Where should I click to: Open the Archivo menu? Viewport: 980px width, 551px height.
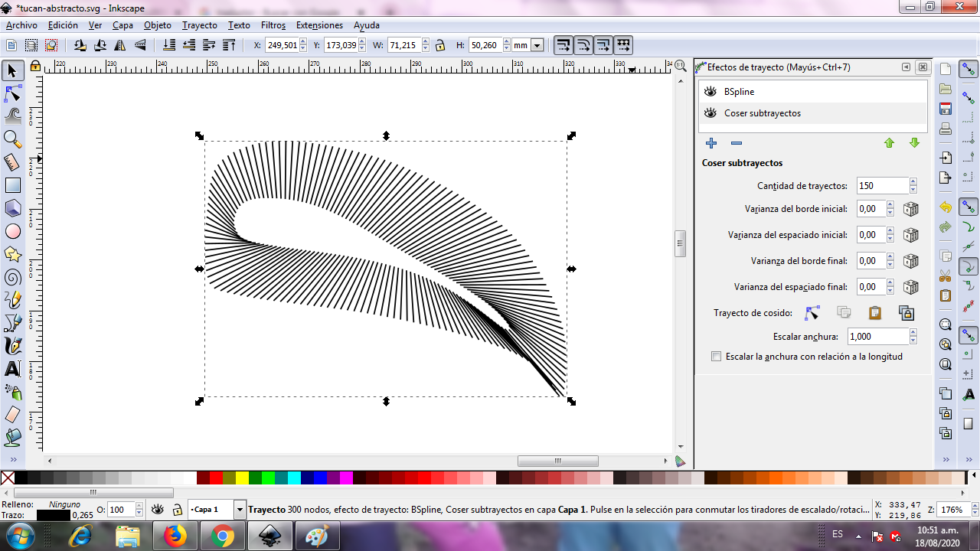(21, 25)
